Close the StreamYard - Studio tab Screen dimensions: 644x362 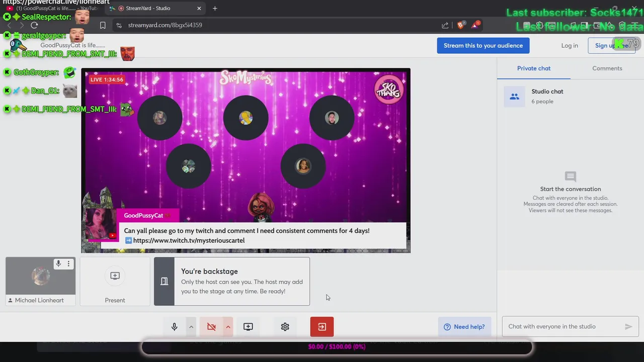tap(199, 8)
